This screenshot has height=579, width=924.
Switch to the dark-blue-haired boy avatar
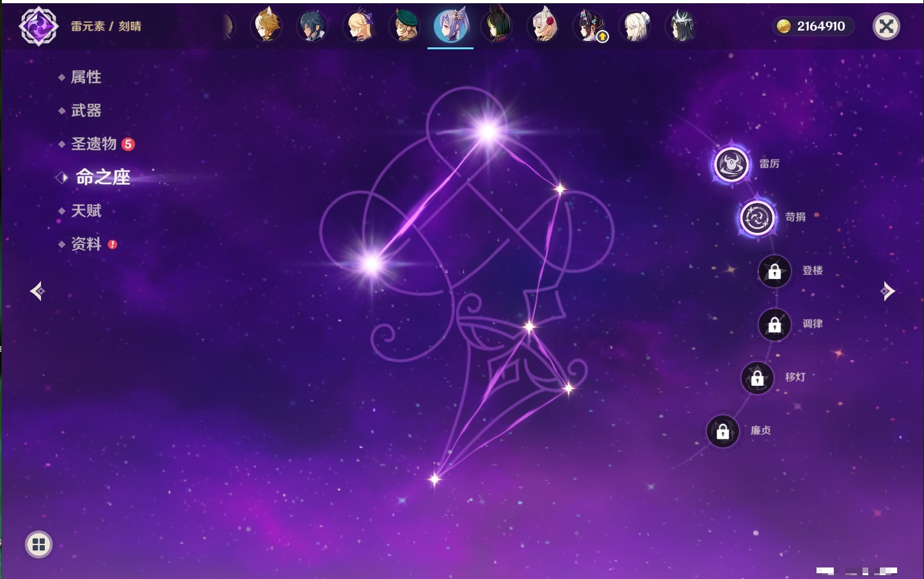(312, 26)
